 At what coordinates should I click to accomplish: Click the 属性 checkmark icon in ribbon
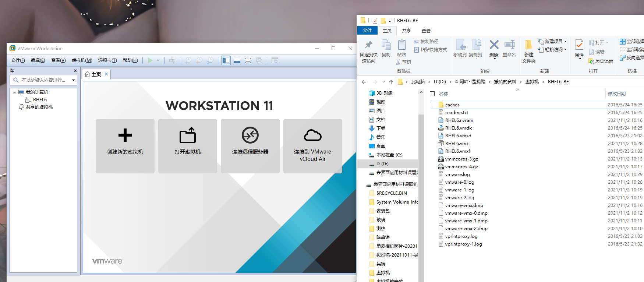(579, 45)
